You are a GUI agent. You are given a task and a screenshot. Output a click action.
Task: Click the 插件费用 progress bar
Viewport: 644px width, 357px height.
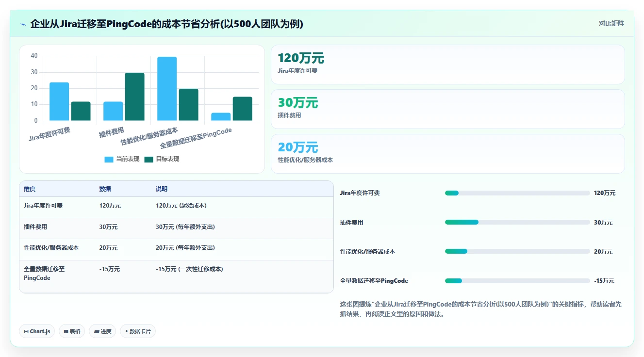pos(517,222)
